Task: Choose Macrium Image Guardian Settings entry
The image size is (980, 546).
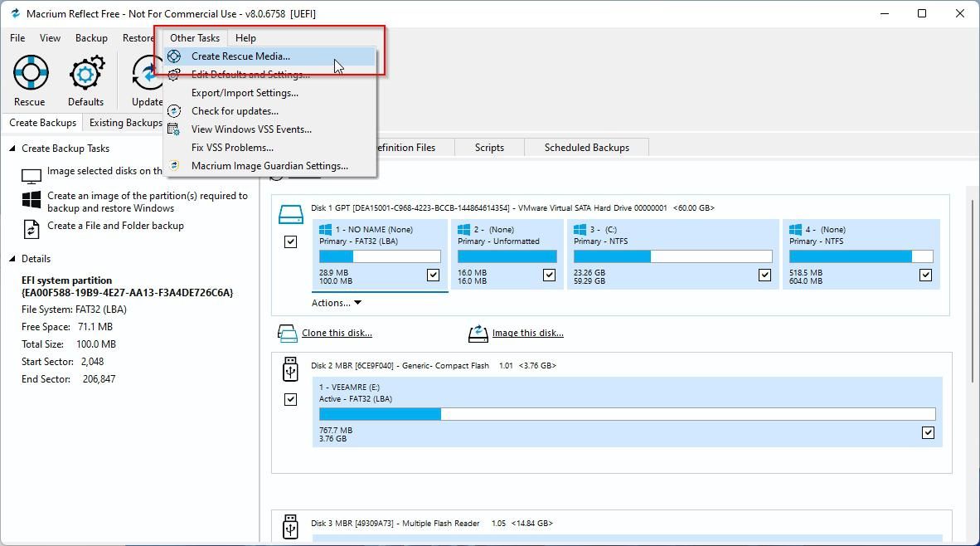Action: [x=269, y=166]
